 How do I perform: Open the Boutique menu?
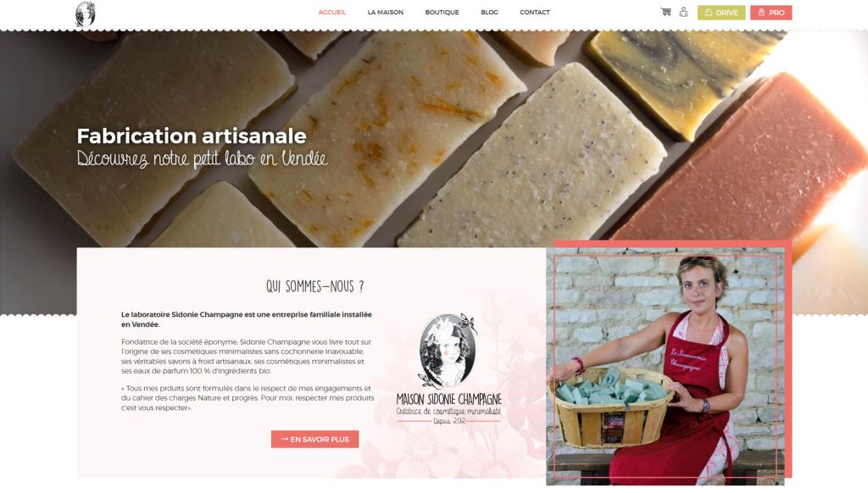pos(442,12)
